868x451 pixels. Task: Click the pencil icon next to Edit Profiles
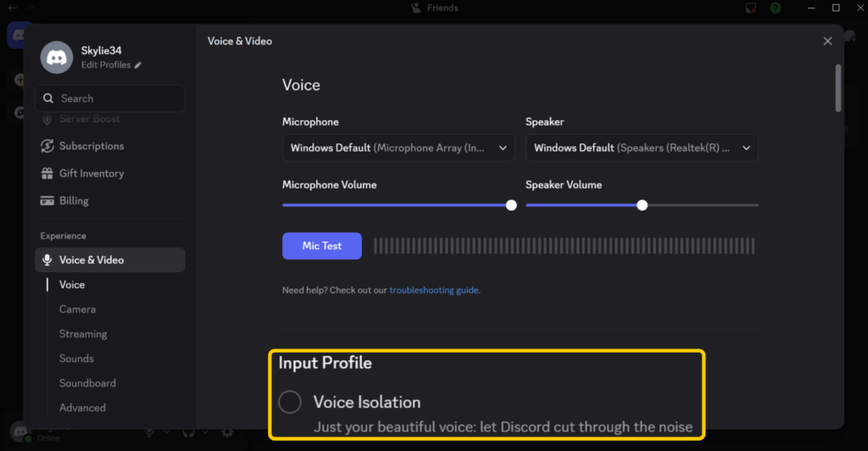tap(138, 65)
